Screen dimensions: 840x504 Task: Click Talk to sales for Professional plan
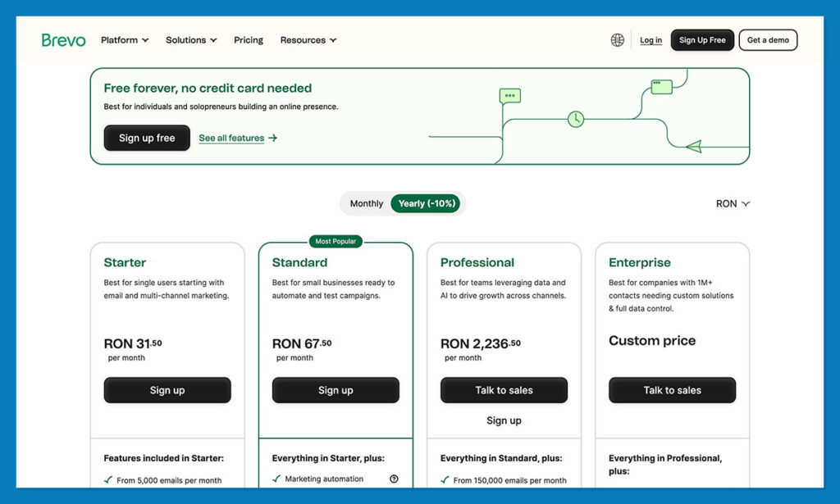point(504,390)
